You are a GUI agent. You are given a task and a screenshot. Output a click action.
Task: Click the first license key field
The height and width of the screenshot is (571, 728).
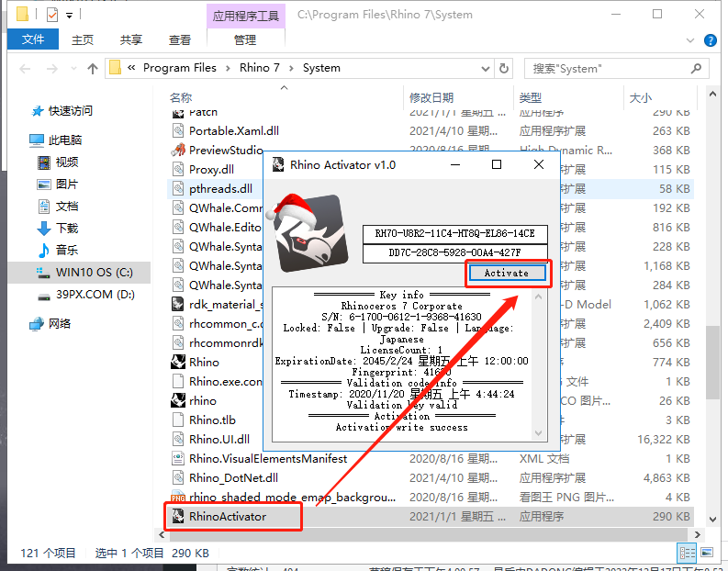point(455,233)
